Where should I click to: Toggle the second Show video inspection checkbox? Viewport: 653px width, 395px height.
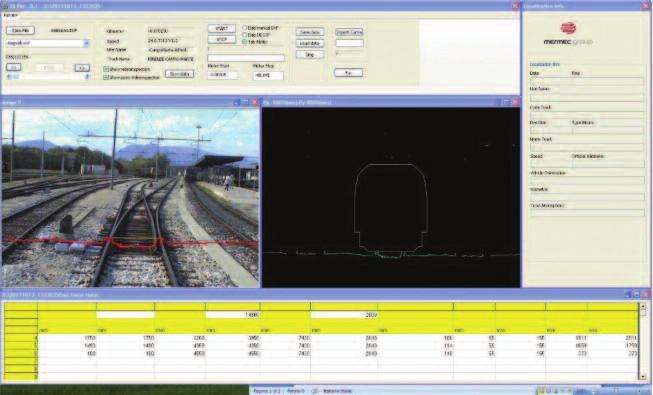[x=106, y=78]
